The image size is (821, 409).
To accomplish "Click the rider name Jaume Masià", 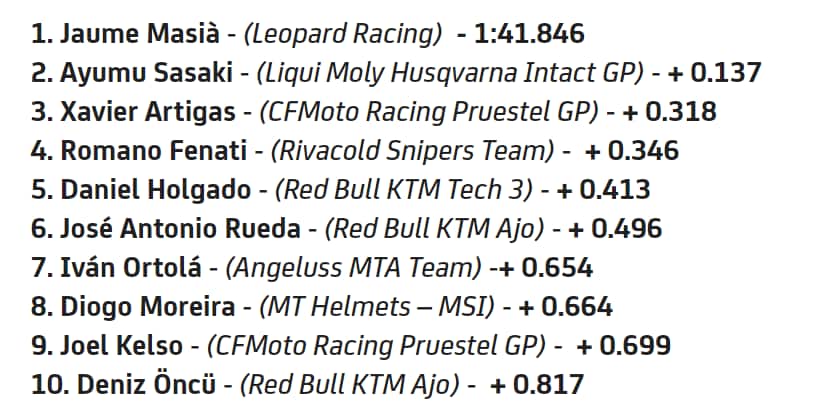I will 137,34.
